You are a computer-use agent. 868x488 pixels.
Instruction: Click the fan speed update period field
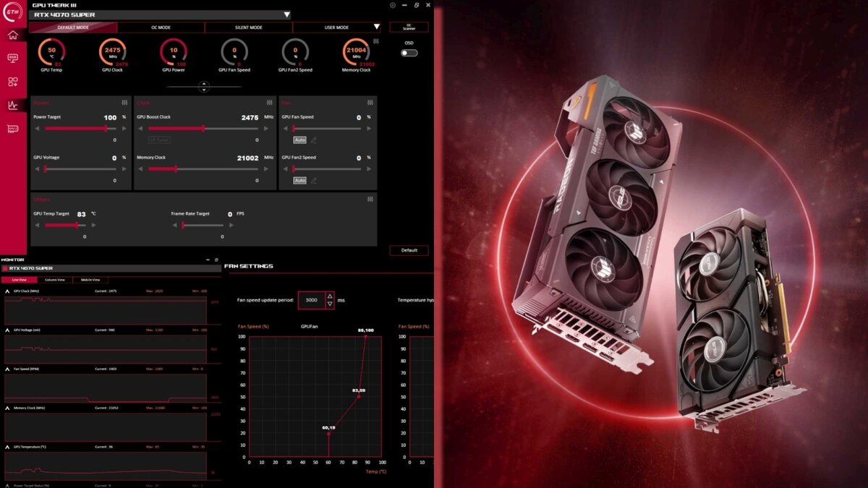tap(312, 300)
